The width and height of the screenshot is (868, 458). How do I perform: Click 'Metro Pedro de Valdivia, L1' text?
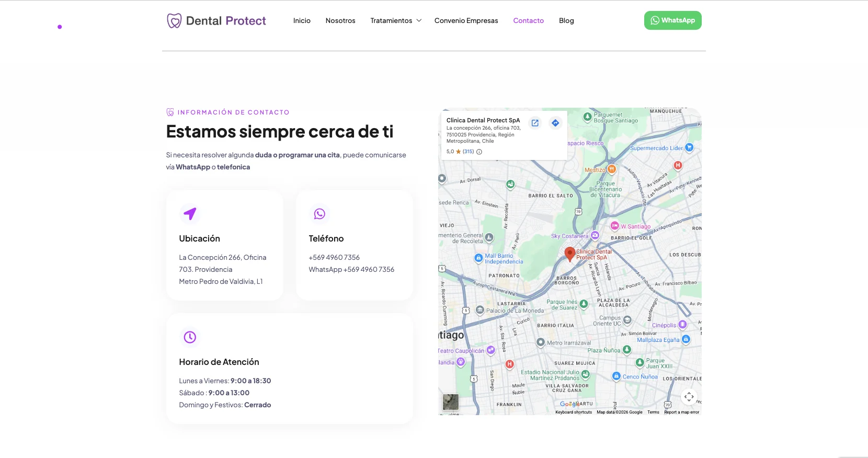tap(221, 281)
